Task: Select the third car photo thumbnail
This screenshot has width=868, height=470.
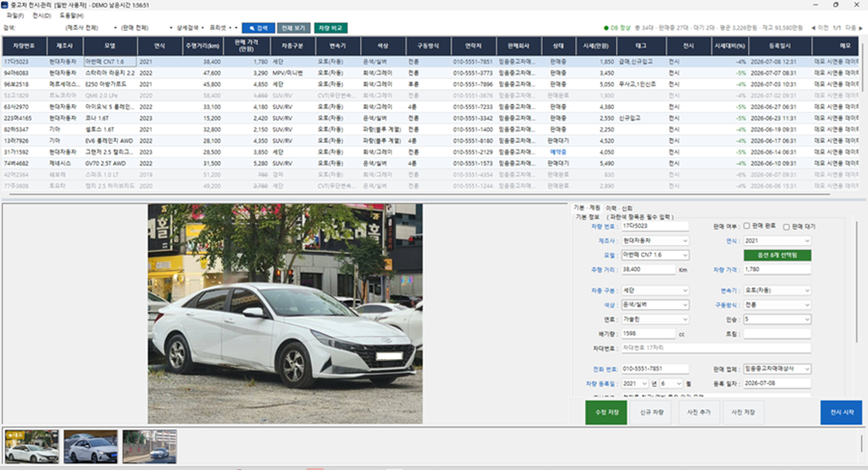Action: 150,447
